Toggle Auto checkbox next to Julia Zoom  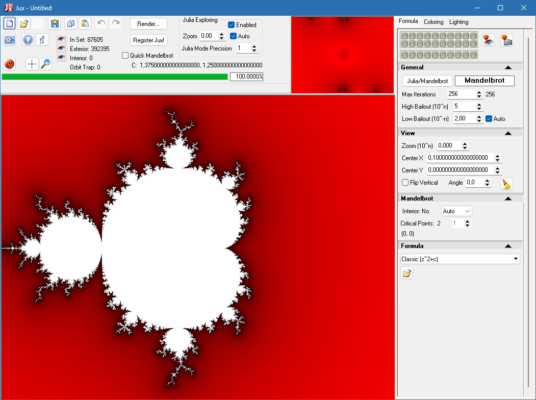[233, 36]
